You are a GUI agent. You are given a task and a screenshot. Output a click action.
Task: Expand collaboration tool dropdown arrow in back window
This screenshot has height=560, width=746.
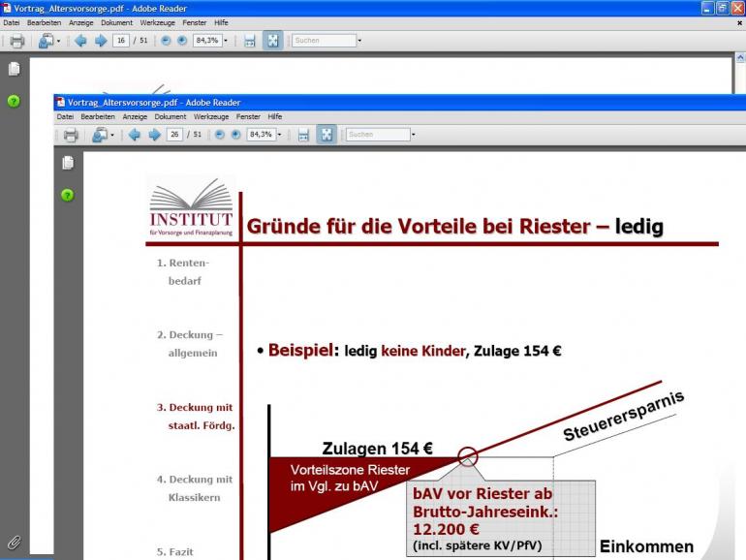[58, 42]
